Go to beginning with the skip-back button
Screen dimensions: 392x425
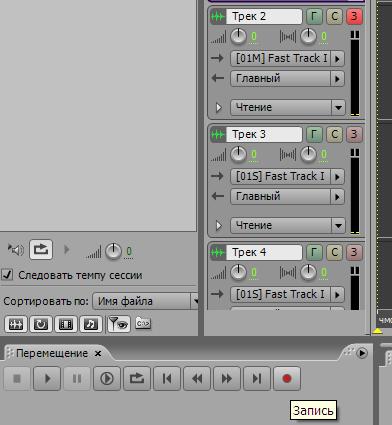[x=167, y=379]
